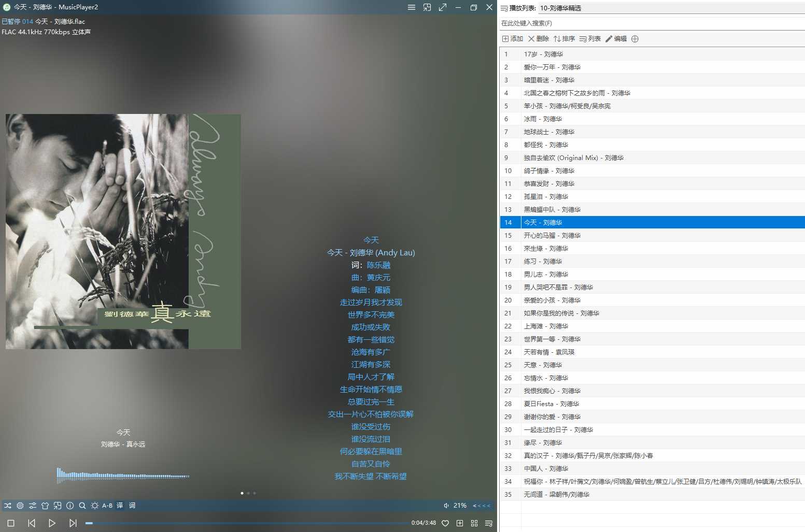Enter full screen via title bar arrows
The image size is (805, 532).
(443, 7)
